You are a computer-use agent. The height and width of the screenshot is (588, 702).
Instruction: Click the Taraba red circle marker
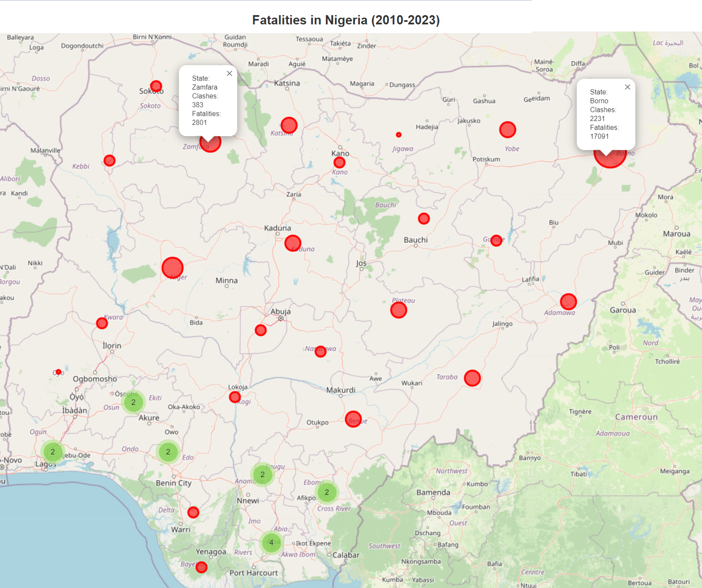click(x=472, y=378)
